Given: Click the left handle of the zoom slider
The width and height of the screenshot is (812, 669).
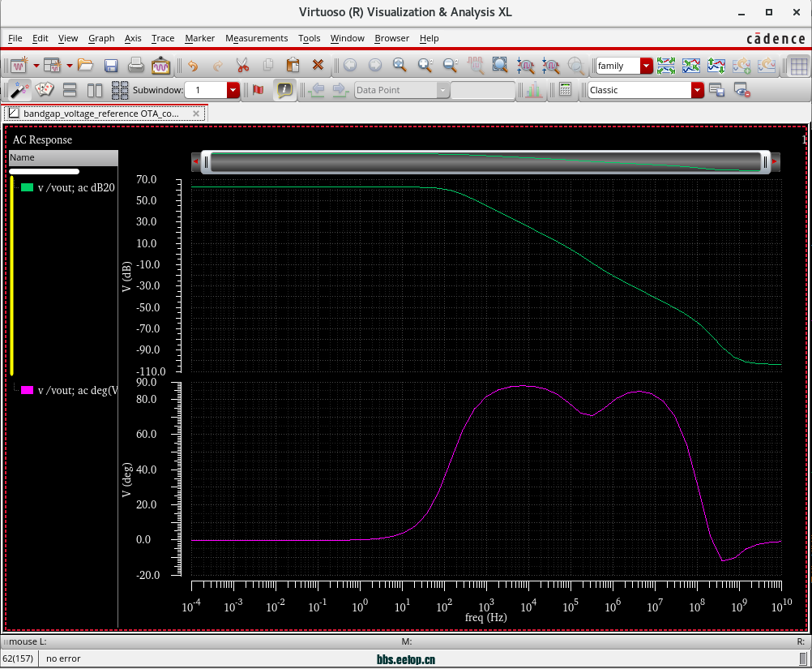Looking at the screenshot, I should coord(206,162).
